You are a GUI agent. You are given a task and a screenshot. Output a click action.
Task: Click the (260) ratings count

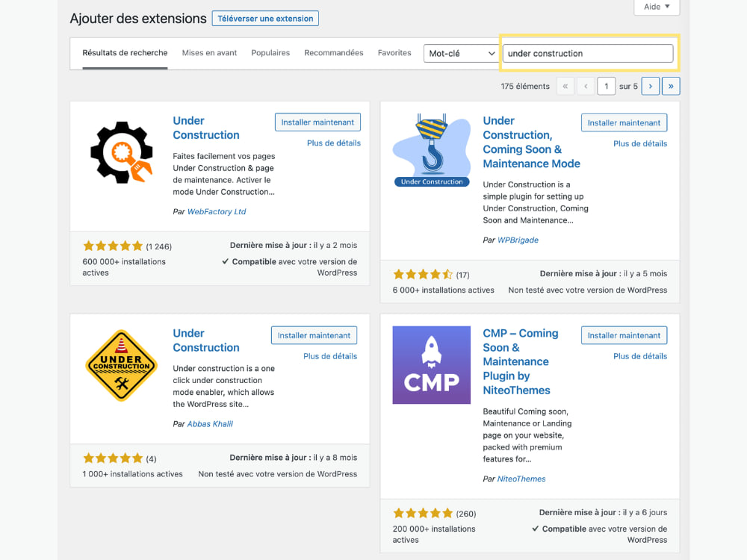[466, 514]
